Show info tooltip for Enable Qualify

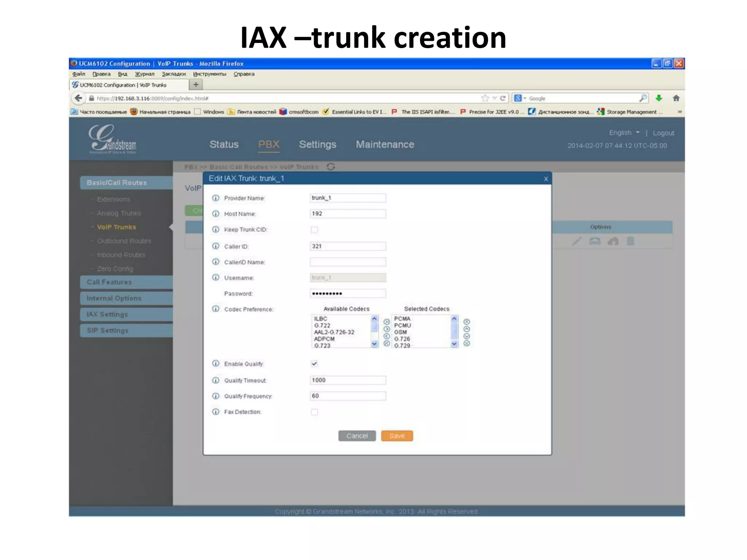pos(216,363)
